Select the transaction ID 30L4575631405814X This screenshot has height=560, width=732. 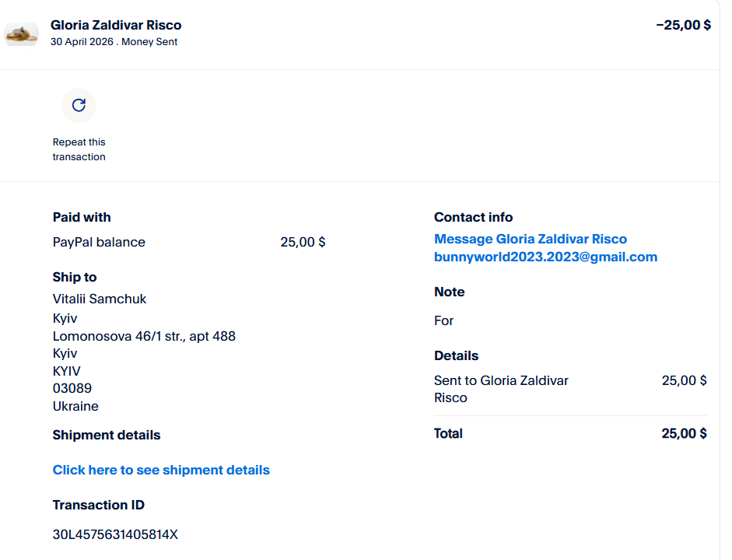pos(115,534)
